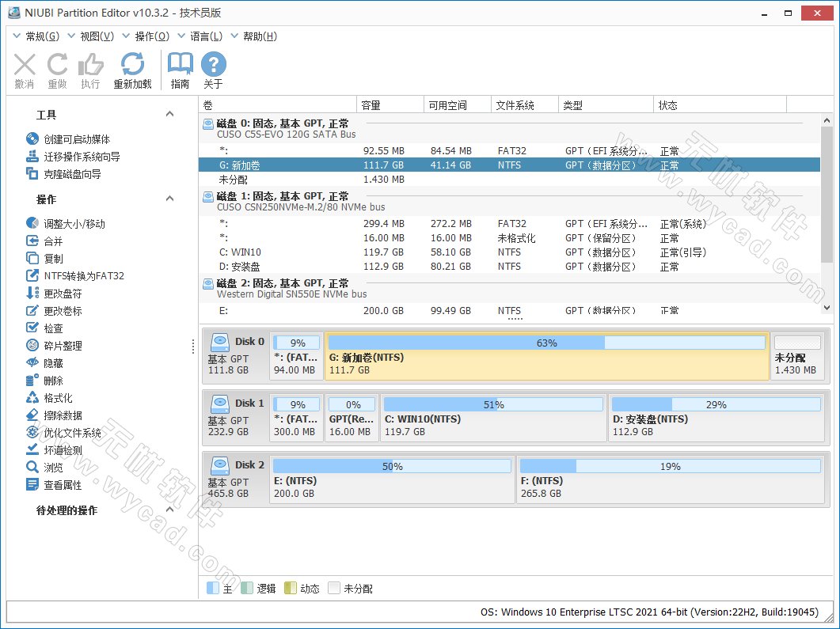Collapse the 待处理的操作 section chevron
Screen dimensions: 840x629
[170, 509]
